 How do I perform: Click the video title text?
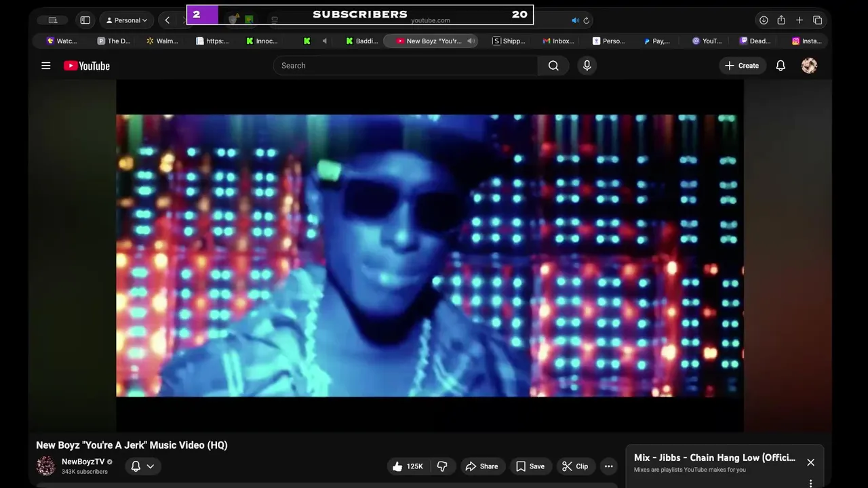pyautogui.click(x=132, y=445)
